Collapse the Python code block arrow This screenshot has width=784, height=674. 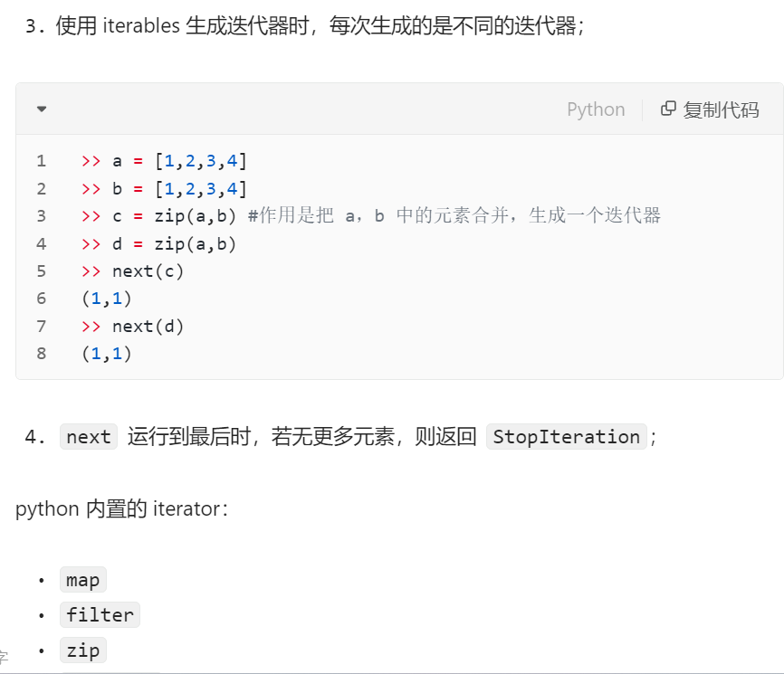(x=42, y=109)
